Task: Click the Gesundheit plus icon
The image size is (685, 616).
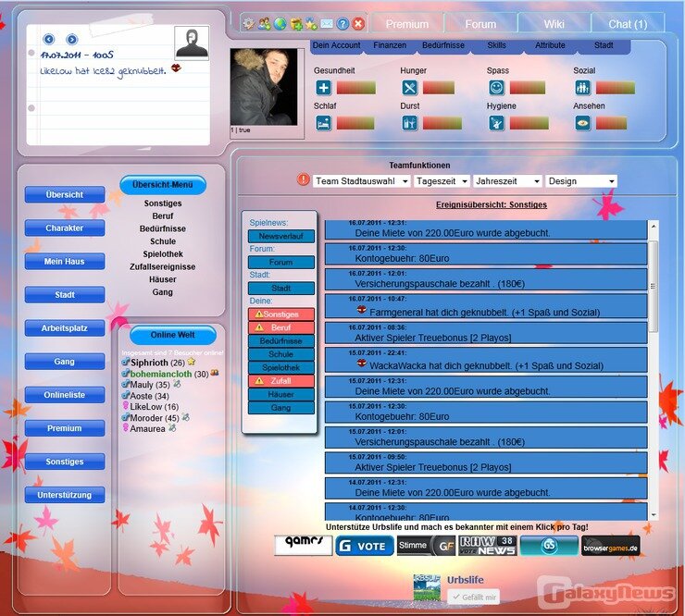Action: [x=323, y=88]
